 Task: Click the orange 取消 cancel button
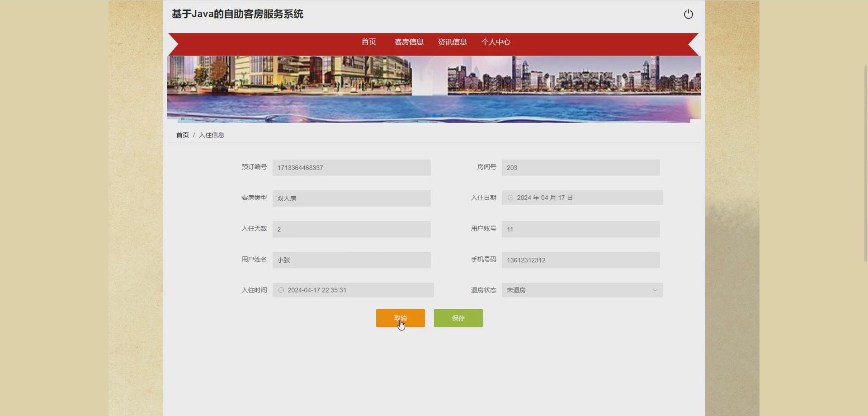[x=400, y=318]
